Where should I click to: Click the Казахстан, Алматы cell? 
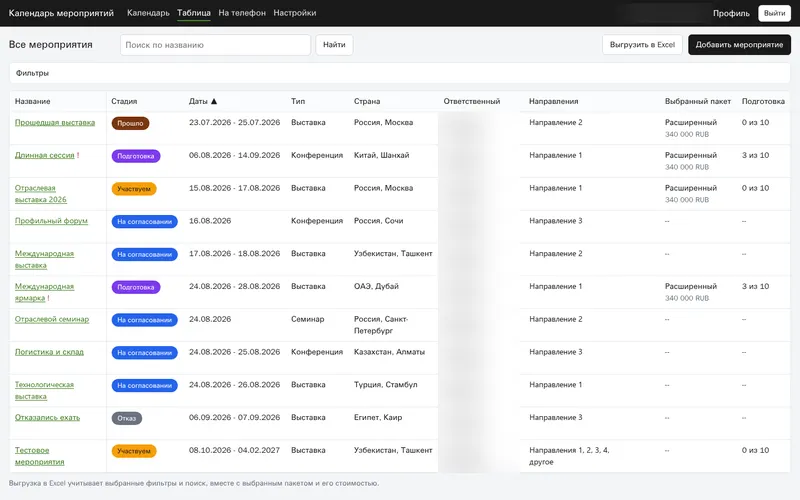389,352
